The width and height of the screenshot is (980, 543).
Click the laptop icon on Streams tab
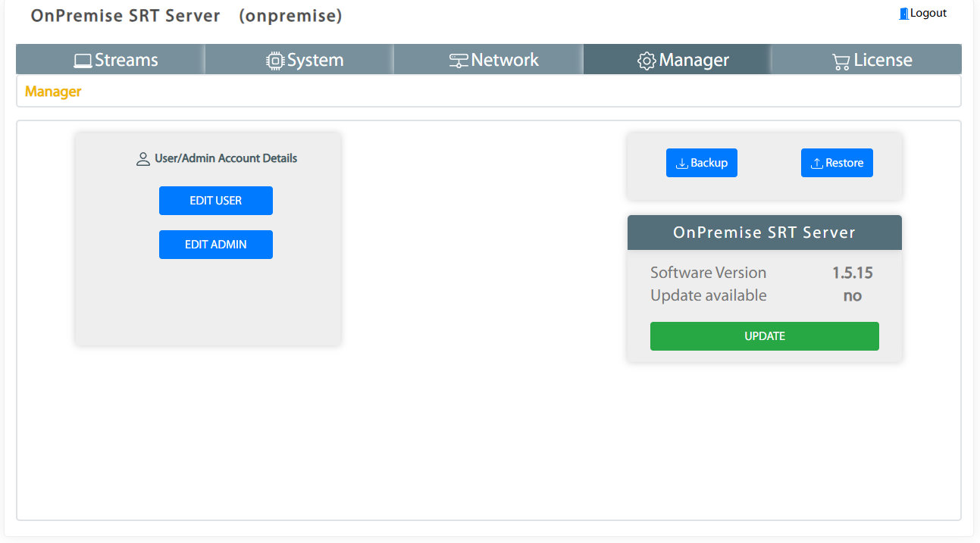pos(82,61)
